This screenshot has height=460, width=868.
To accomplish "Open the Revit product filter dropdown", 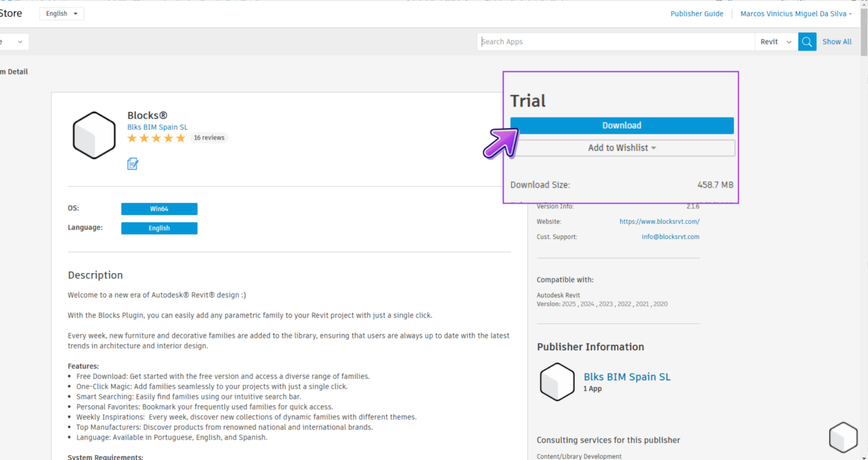I will pos(775,41).
